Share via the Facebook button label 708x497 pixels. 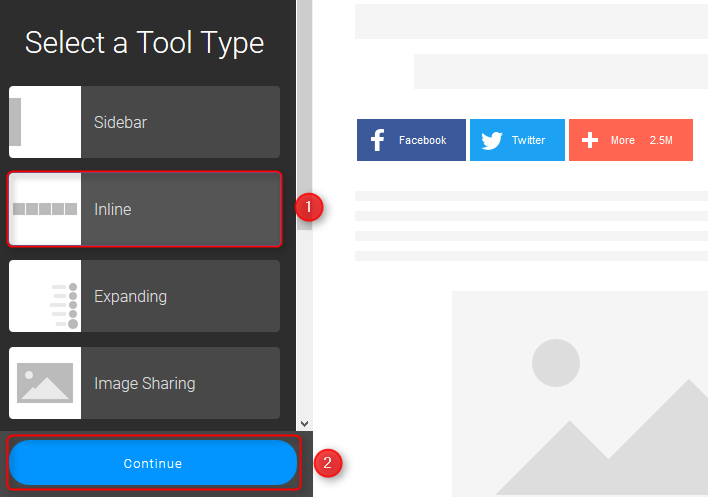pos(422,140)
